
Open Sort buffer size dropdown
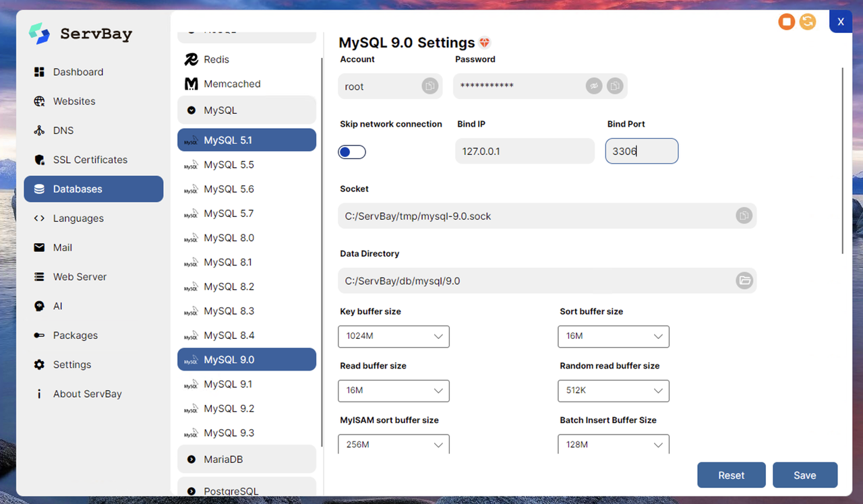[x=614, y=336]
